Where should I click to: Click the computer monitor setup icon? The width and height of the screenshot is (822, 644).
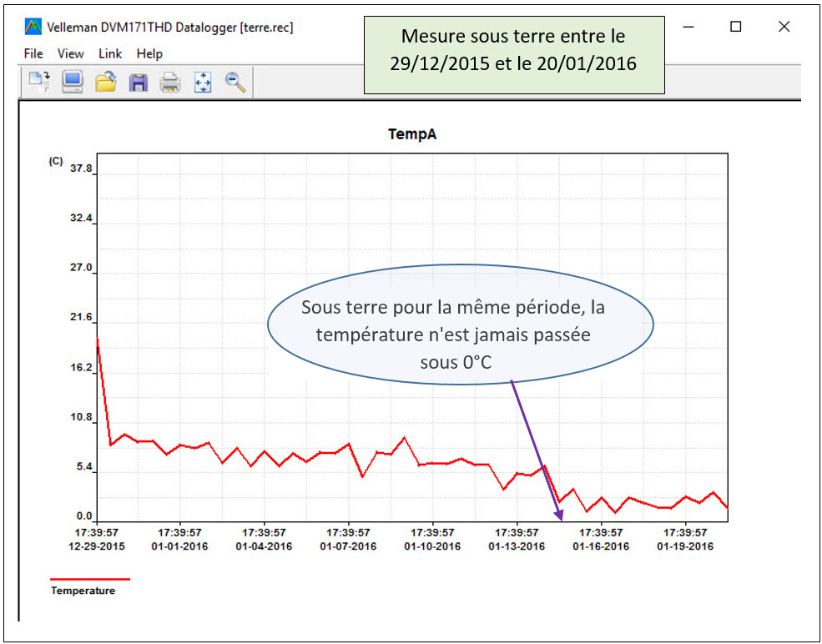pyautogui.click(x=73, y=82)
